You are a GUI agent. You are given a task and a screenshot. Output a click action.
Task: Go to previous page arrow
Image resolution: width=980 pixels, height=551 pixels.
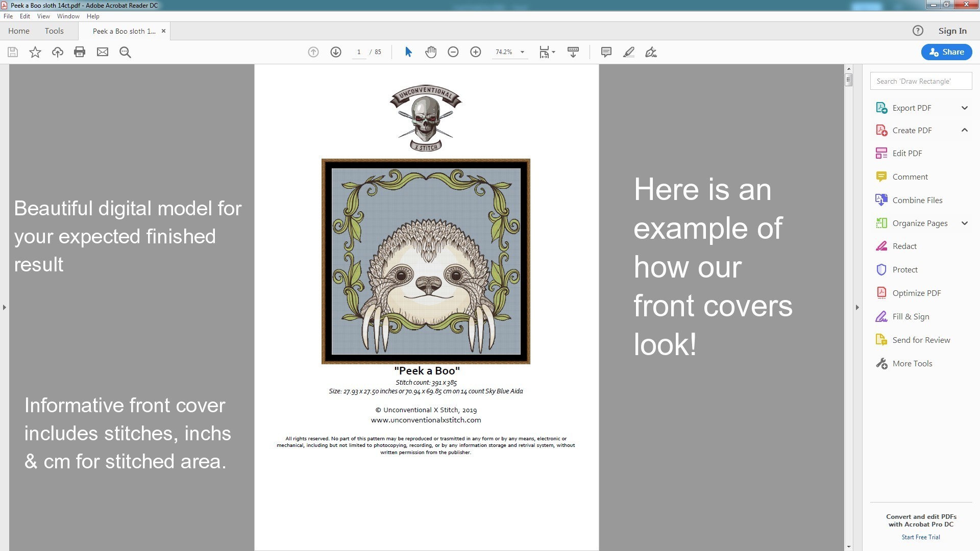(x=313, y=52)
